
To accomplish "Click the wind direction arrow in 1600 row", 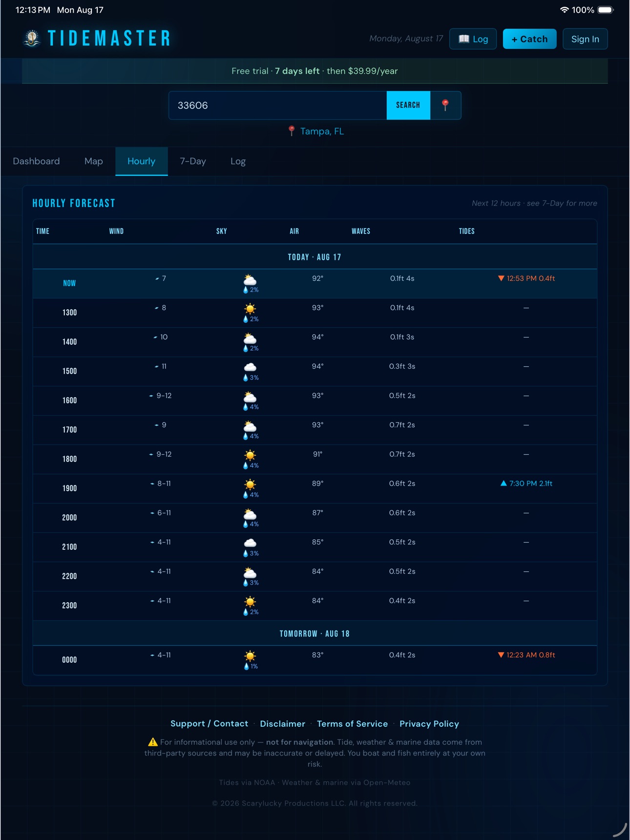I will (x=151, y=396).
